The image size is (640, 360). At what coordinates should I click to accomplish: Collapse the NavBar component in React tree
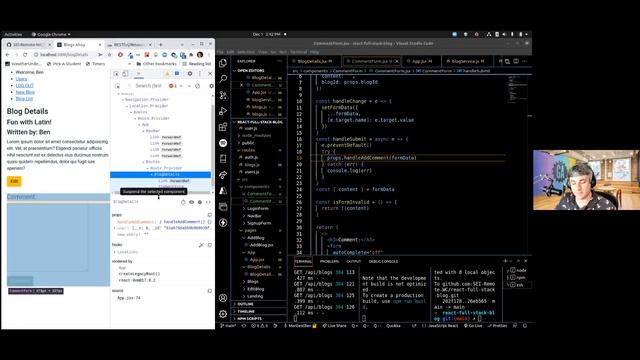[144, 131]
